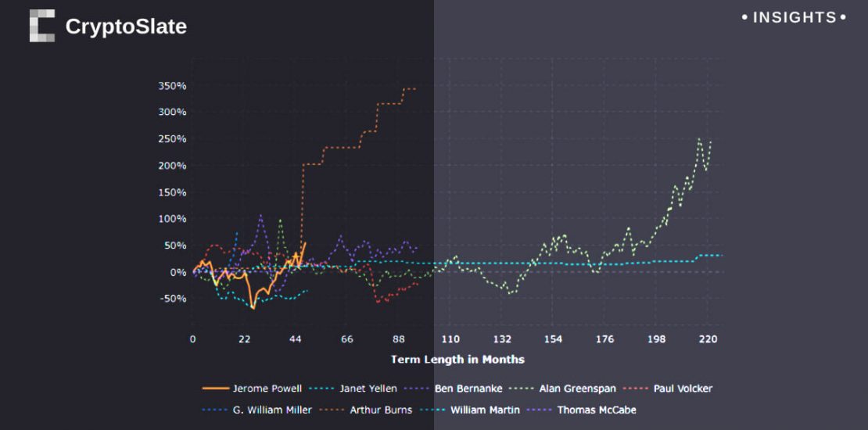Click the 44 months x-axis tick
Screen dimensions: 868x430
pos(296,339)
